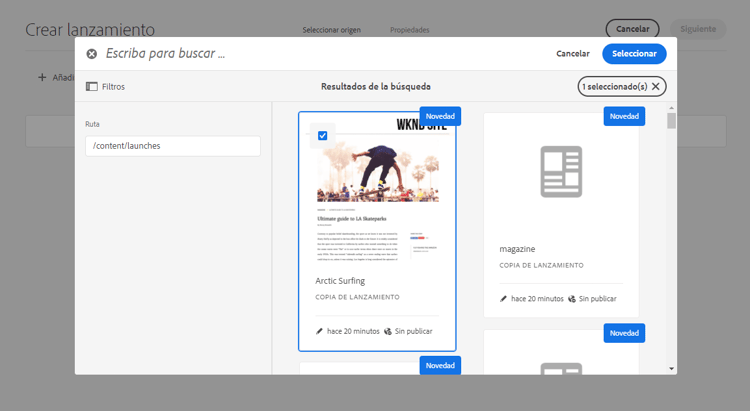Click the Arctic Surfing title text

pyautogui.click(x=340, y=281)
